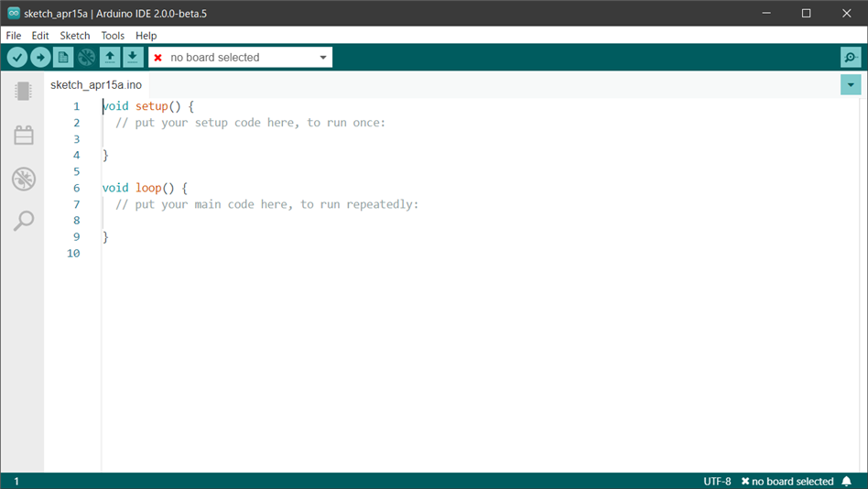Open the File menu

pos(14,36)
